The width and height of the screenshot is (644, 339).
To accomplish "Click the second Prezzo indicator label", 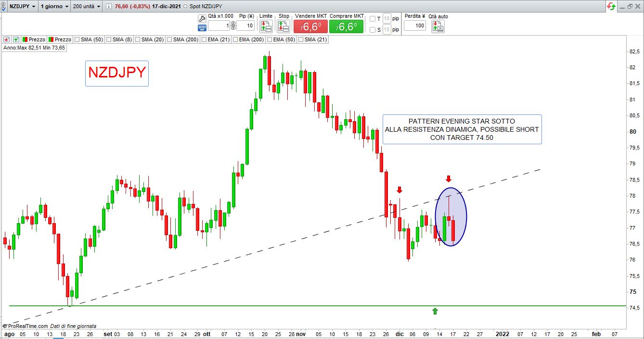I will (63, 39).
